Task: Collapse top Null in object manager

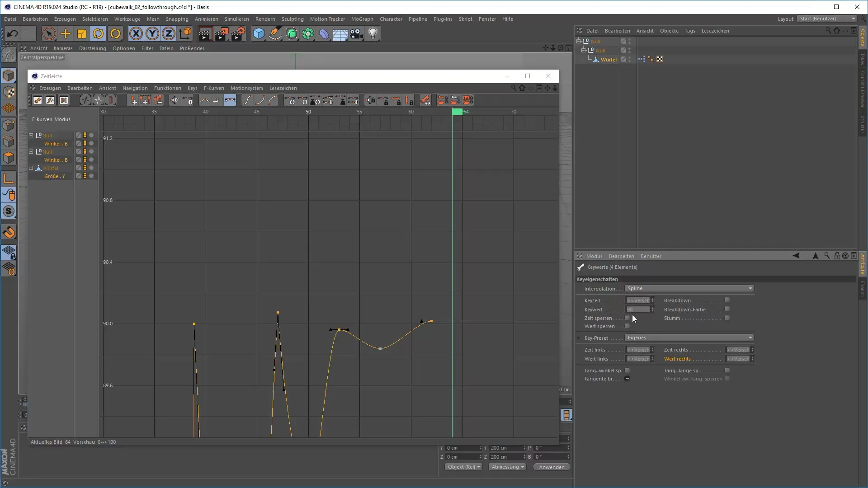Action: point(578,41)
